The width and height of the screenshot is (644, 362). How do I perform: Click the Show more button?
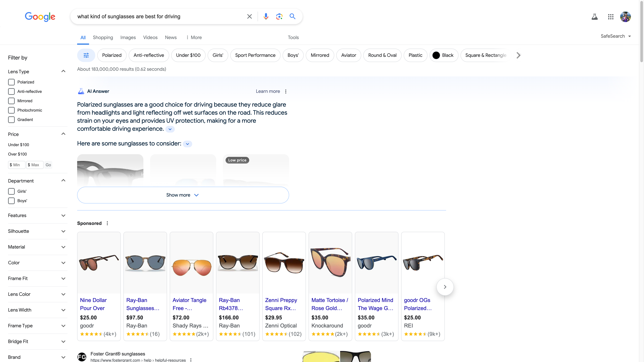pos(183,195)
